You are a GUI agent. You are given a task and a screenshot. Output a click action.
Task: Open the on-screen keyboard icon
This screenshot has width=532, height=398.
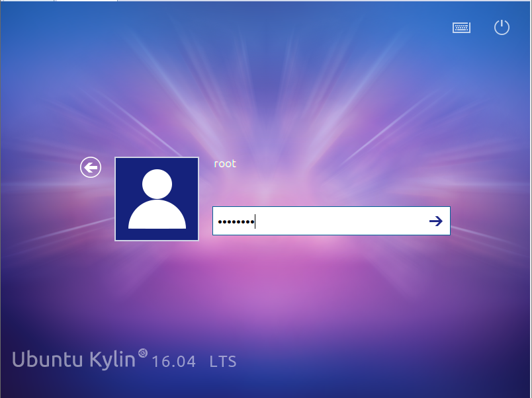coord(461,28)
